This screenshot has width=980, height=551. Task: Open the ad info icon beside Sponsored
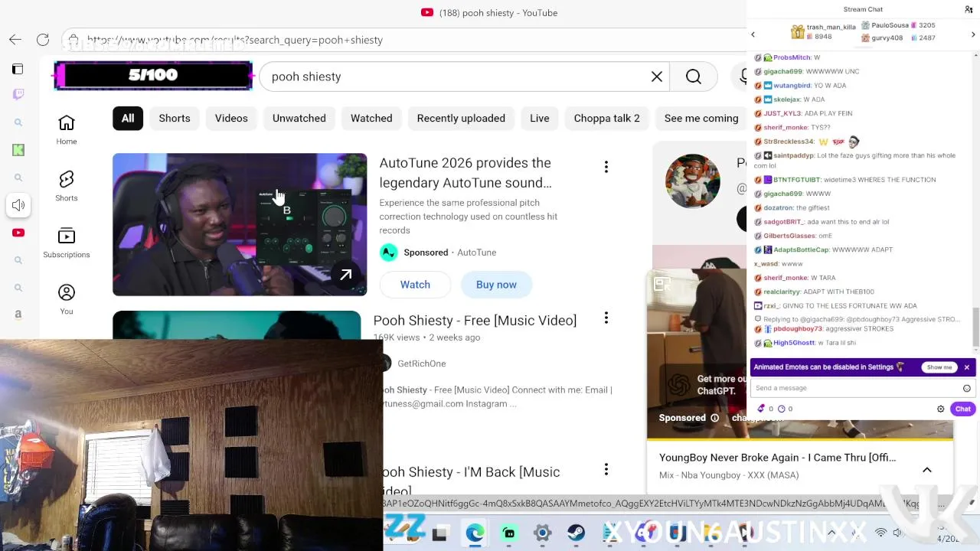(714, 418)
